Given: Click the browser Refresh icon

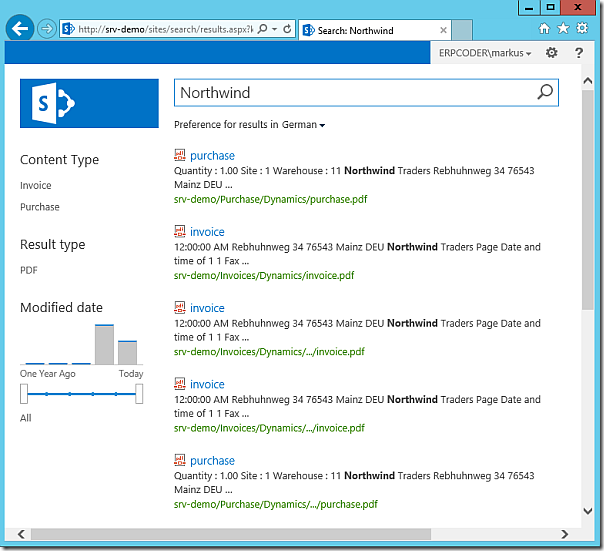Looking at the screenshot, I should (x=287, y=29).
